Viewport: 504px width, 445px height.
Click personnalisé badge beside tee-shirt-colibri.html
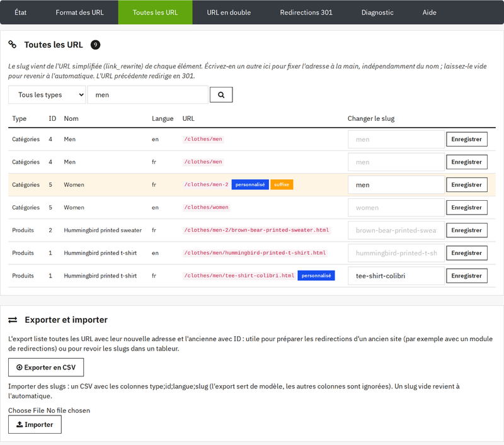(316, 276)
